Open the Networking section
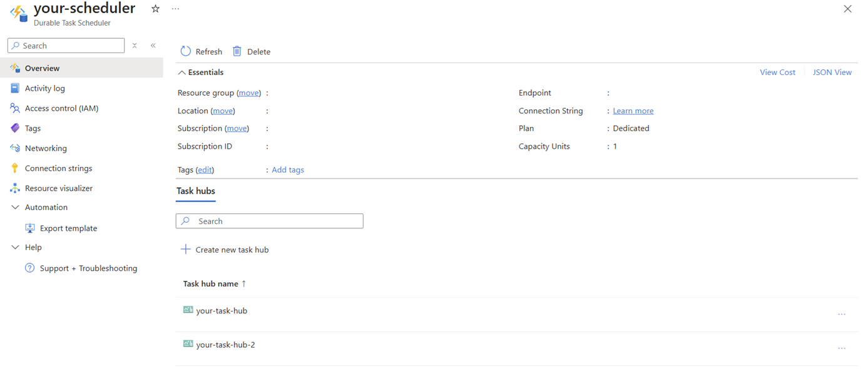The image size is (868, 369). click(x=47, y=148)
